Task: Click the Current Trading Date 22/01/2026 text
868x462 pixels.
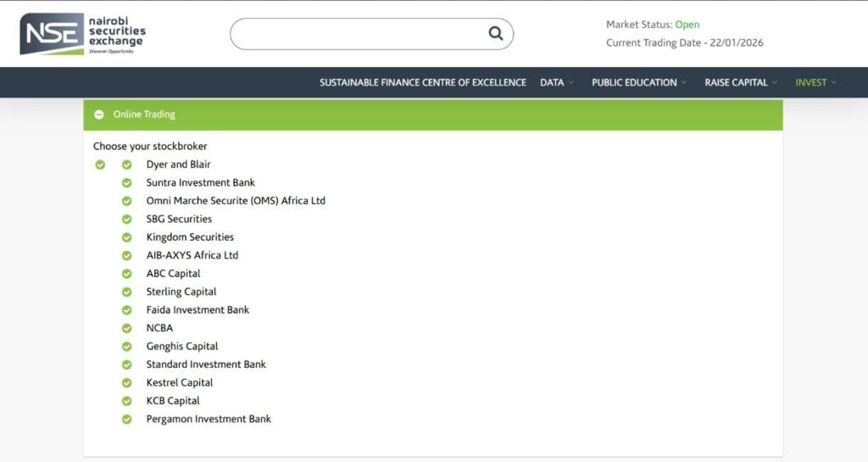Action: [685, 42]
